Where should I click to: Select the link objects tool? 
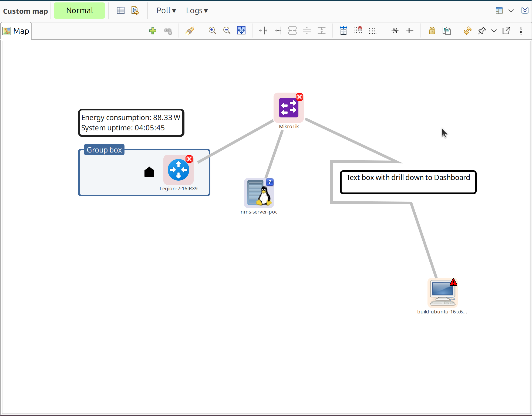168,31
